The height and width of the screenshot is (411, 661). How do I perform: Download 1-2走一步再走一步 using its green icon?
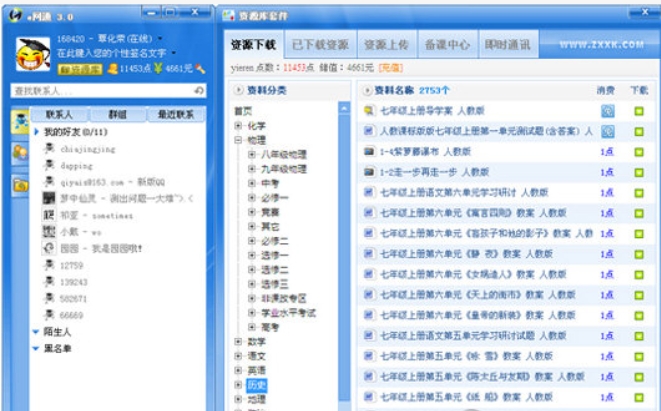click(639, 172)
